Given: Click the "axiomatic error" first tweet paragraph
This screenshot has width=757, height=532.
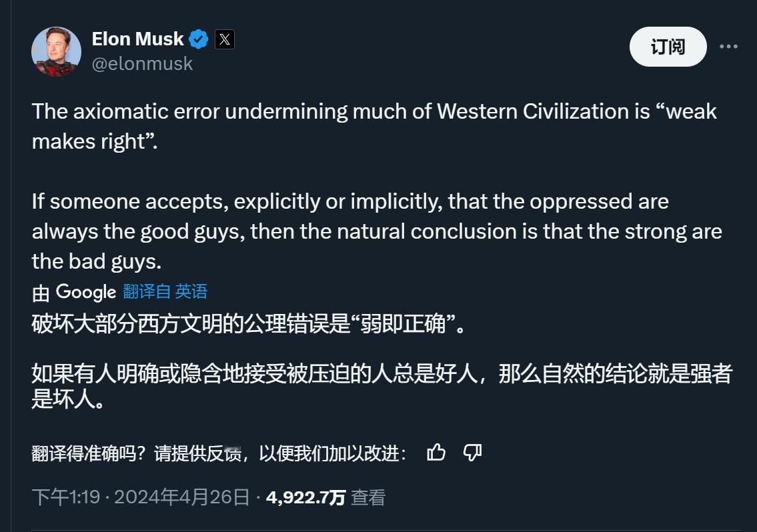Looking at the screenshot, I should [x=374, y=127].
